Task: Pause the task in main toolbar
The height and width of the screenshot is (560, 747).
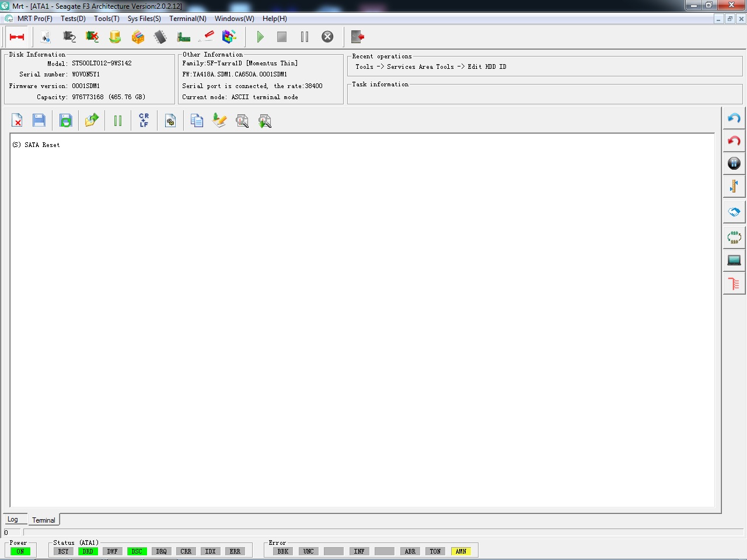Action: pos(305,37)
